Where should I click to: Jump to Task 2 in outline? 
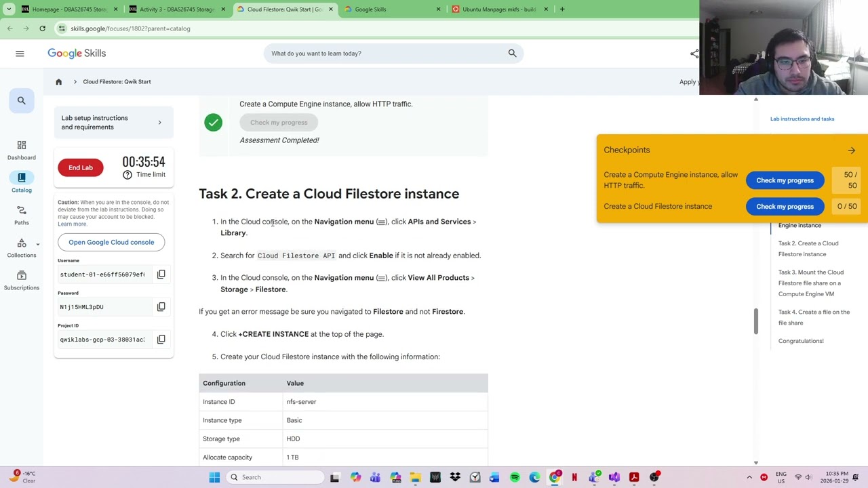point(808,249)
